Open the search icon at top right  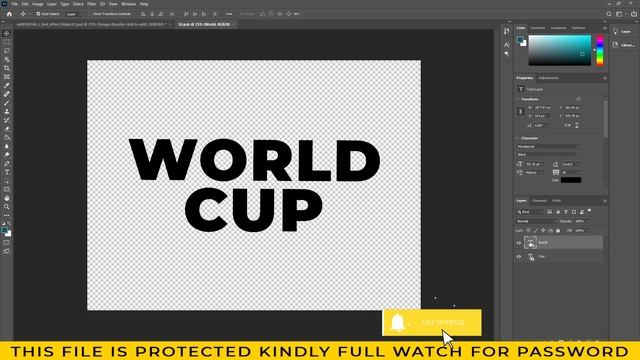point(609,14)
